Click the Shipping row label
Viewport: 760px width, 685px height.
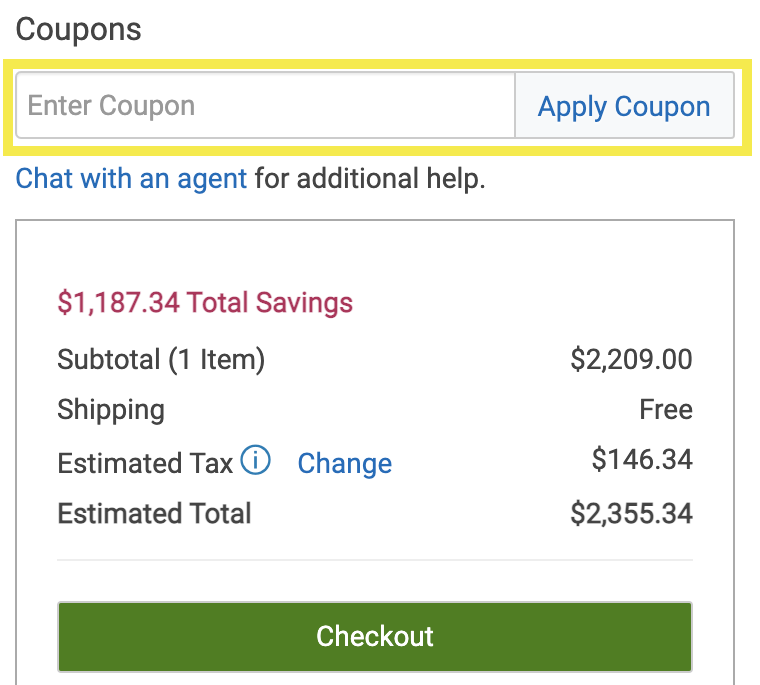111,410
